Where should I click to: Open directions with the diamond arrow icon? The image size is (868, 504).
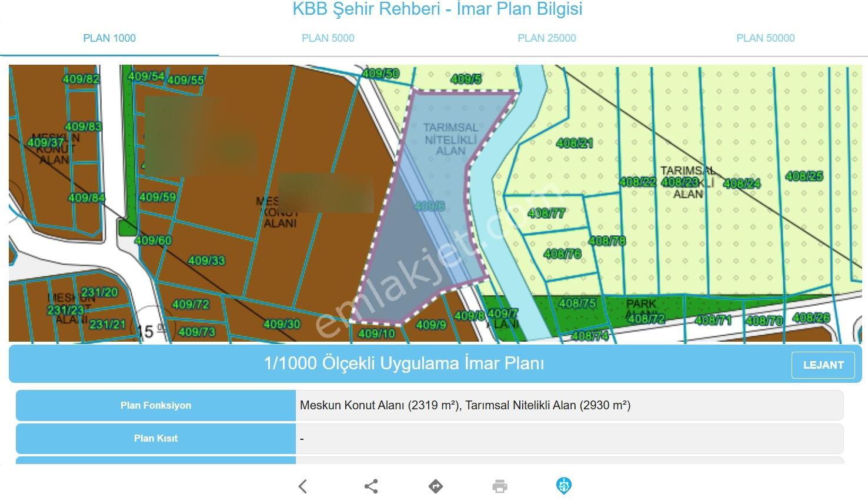pos(436,486)
